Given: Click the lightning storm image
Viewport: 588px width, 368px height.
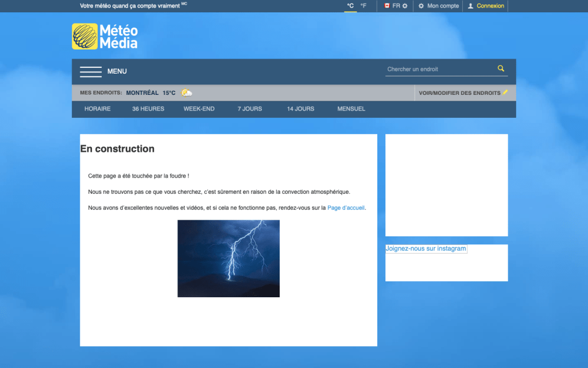Looking at the screenshot, I should click(x=229, y=259).
